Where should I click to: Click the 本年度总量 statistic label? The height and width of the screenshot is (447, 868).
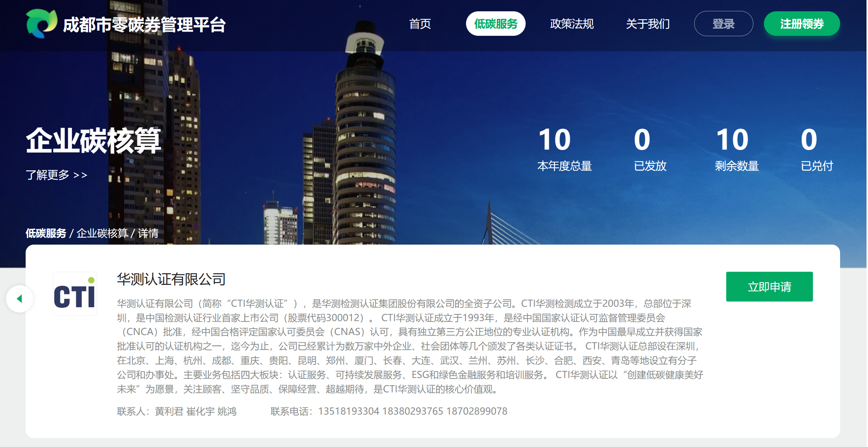tap(564, 166)
